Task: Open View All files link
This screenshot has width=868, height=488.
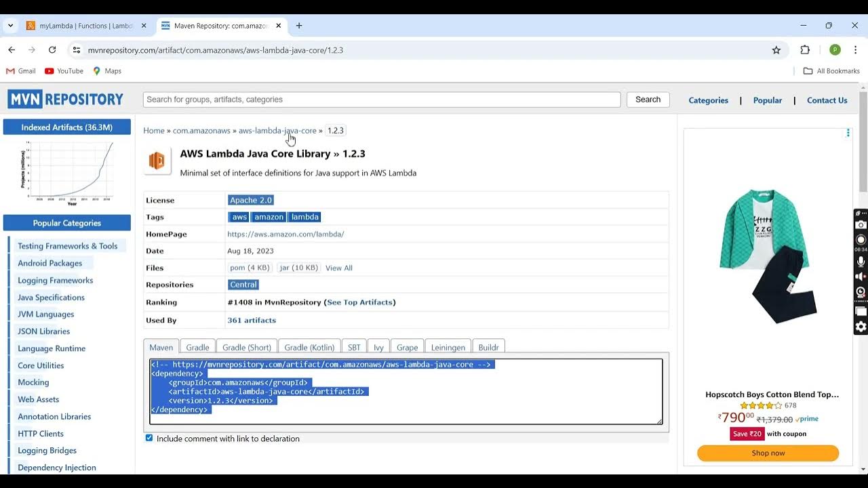Action: (339, 268)
